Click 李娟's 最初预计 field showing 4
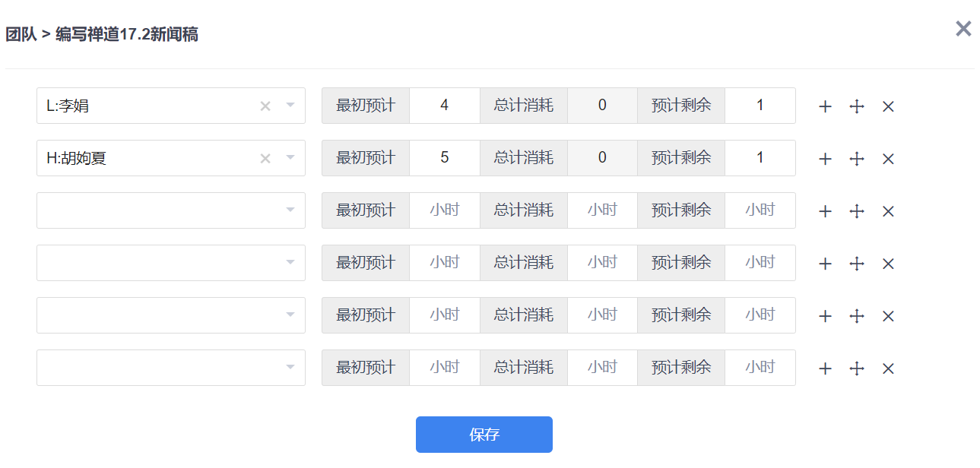Image resolution: width=980 pixels, height=468 pixels. (444, 106)
